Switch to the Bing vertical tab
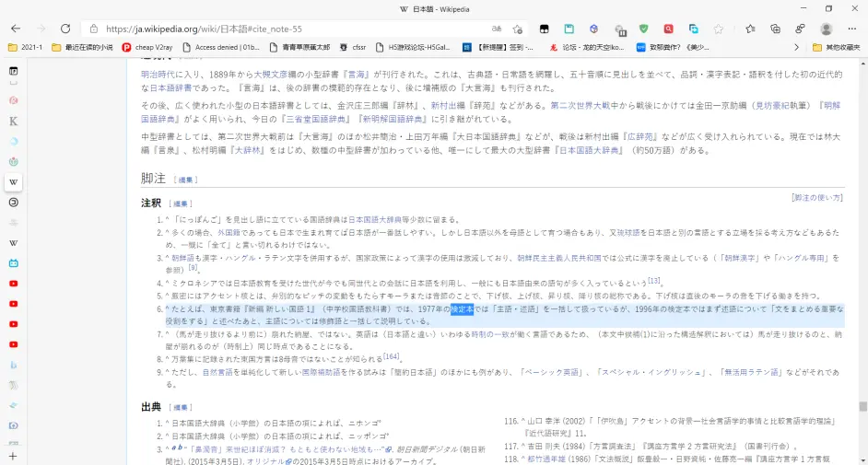This screenshot has height=465, width=868. pos(13,365)
